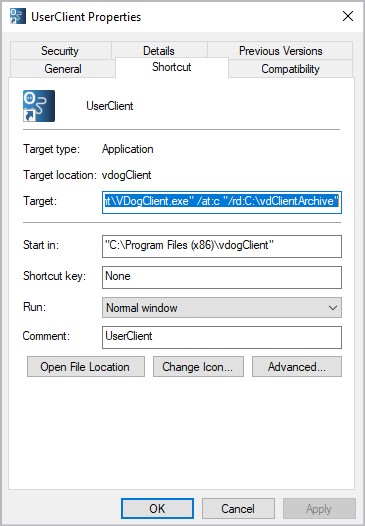Click the Target type label
This screenshot has height=526, width=365.
coord(51,149)
